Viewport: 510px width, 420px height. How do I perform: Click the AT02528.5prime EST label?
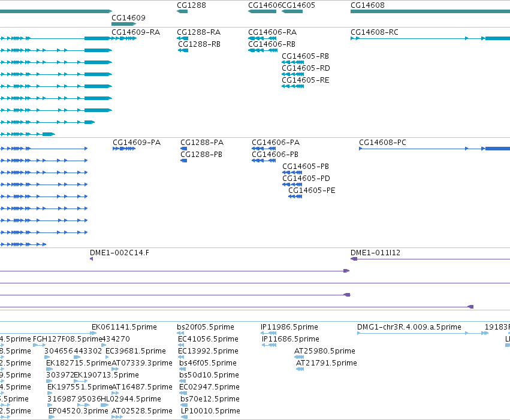[x=142, y=411]
